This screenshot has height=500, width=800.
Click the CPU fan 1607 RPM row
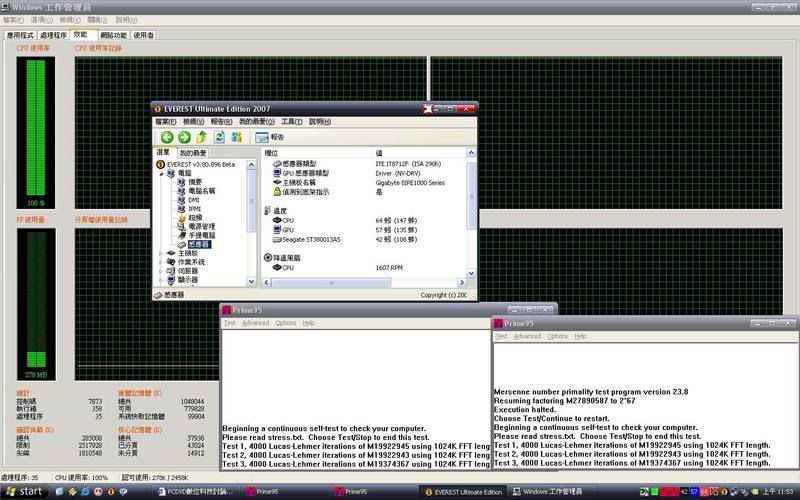pyautogui.click(x=365, y=267)
